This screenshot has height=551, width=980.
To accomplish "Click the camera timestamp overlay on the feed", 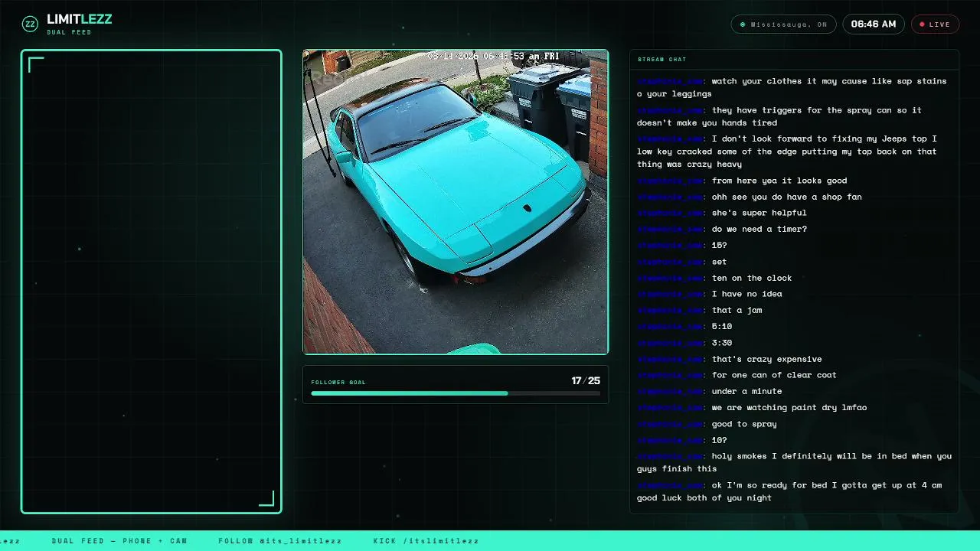I will 494,56.
